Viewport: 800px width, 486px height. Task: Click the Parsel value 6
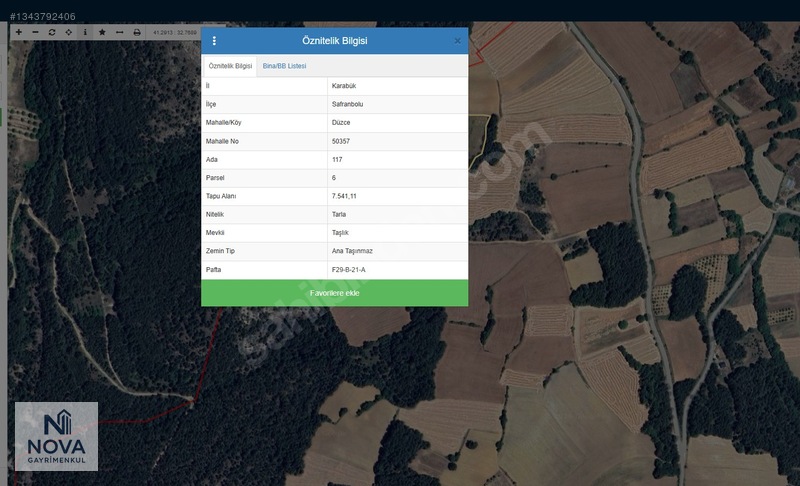(x=334, y=178)
